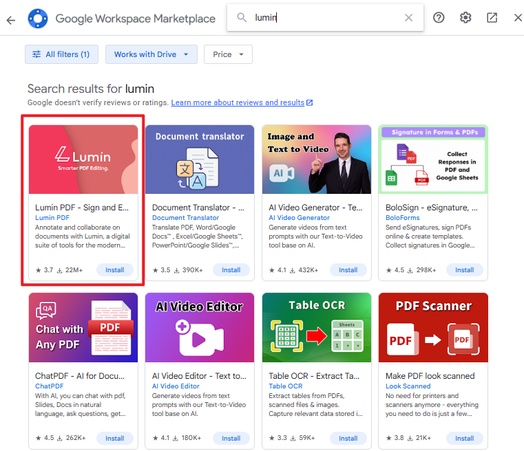Install Lumin PDF app
524x451 pixels.
click(115, 270)
